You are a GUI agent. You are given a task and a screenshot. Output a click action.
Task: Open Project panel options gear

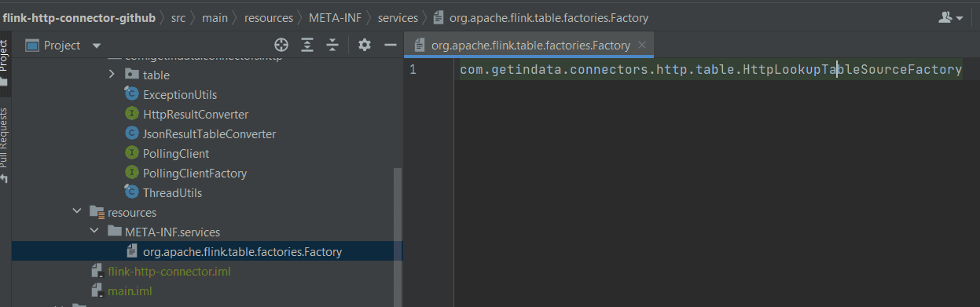point(365,46)
